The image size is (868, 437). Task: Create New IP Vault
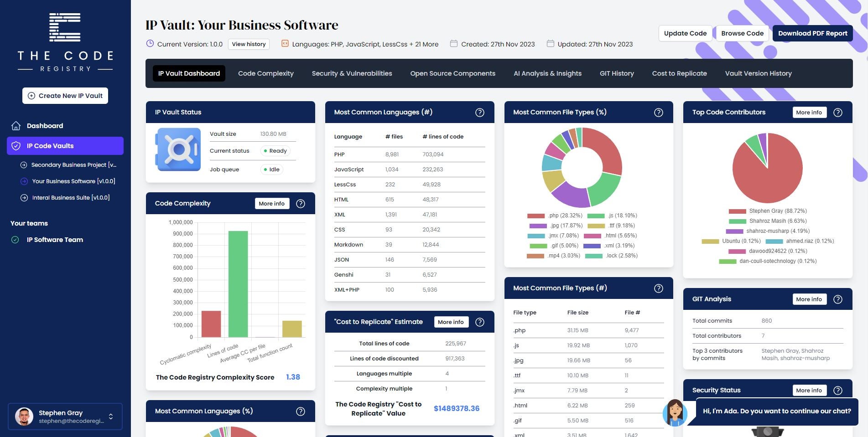tap(65, 96)
